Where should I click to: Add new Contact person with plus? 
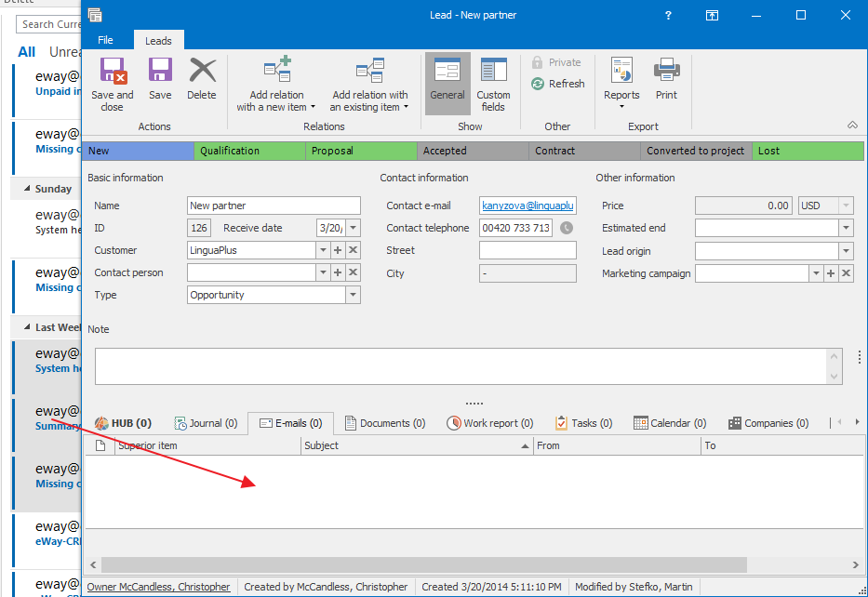pos(338,272)
